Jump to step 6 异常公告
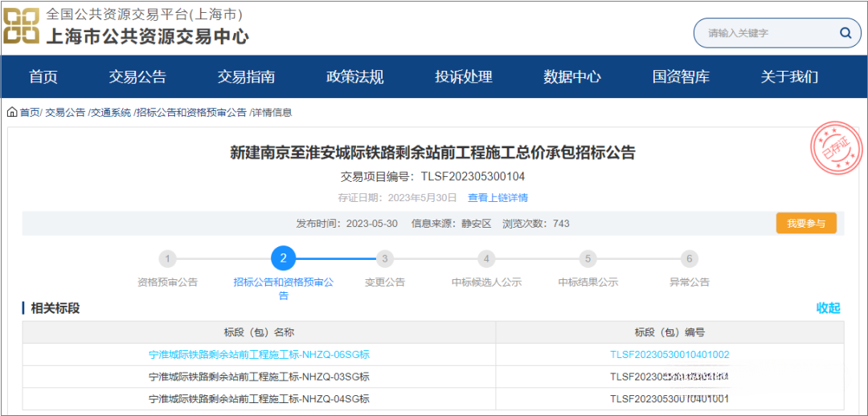This screenshot has height=416, width=868. tap(689, 259)
